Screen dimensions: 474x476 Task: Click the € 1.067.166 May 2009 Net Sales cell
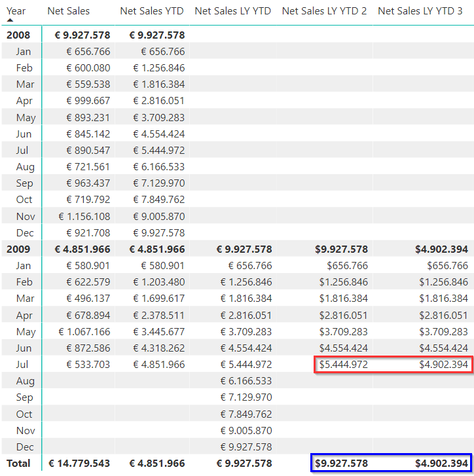coord(84,331)
